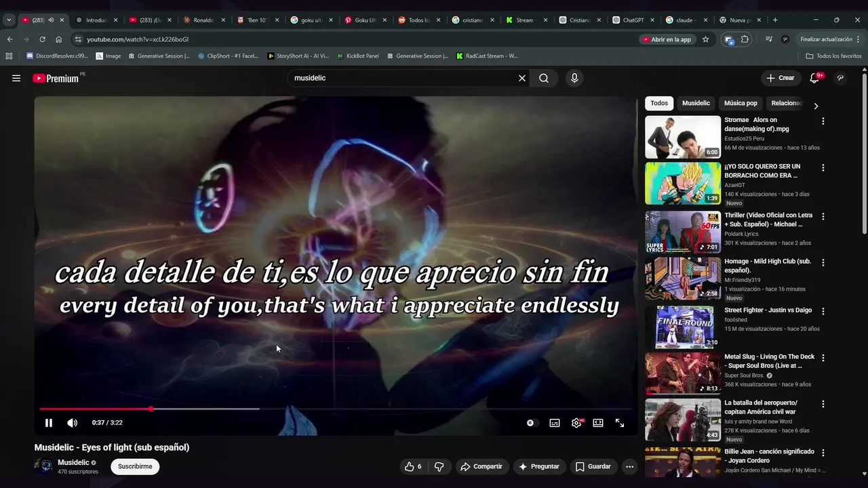868x488 pixels.
Task: Clear the search box with X icon
Action: pos(522,78)
